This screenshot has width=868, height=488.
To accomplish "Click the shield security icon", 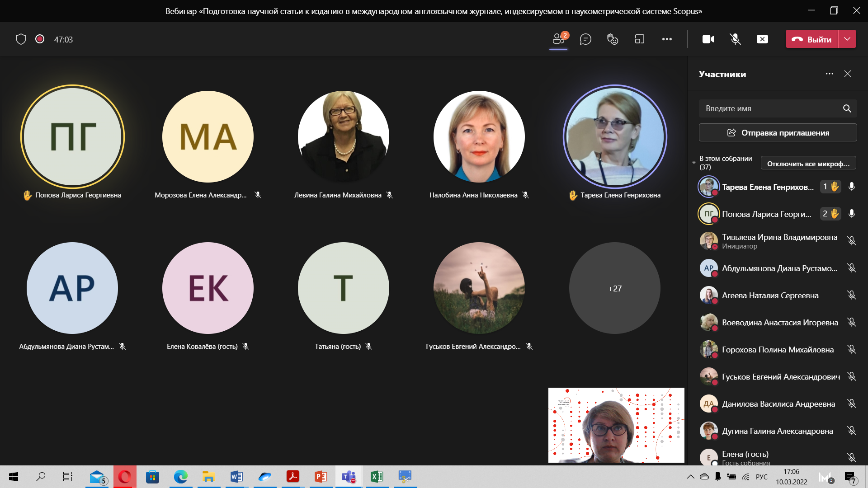I will [x=21, y=39].
